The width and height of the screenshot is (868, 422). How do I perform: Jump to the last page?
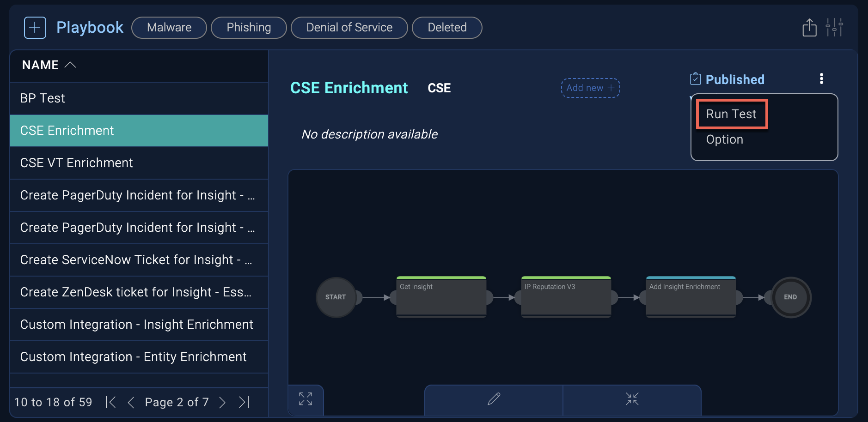(x=244, y=402)
